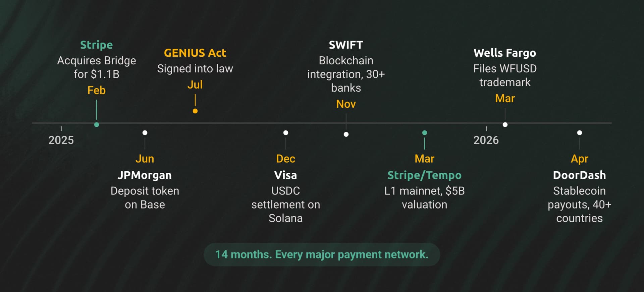Click the Stripe/Tempo heading
Image resolution: width=644 pixels, height=292 pixels.
[x=425, y=175]
